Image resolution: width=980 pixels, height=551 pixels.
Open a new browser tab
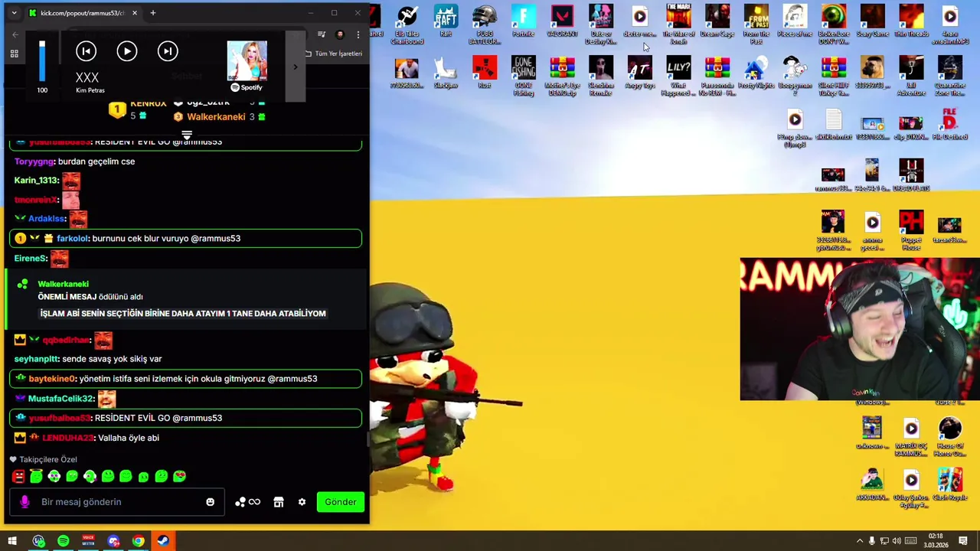pyautogui.click(x=152, y=13)
